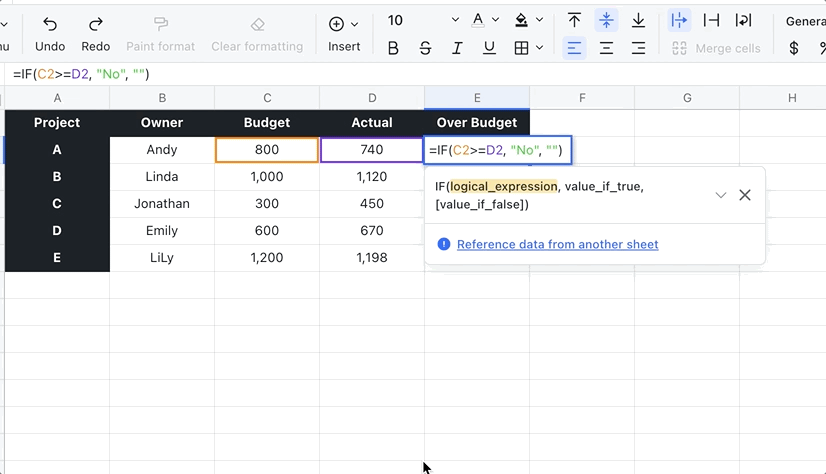The image size is (826, 474).
Task: Align cell content to bottom
Action: [638, 21]
